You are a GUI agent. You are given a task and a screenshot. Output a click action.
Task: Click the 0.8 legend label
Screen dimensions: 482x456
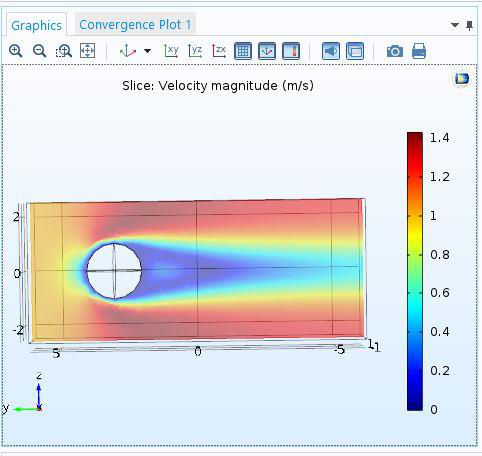pyautogui.click(x=439, y=255)
